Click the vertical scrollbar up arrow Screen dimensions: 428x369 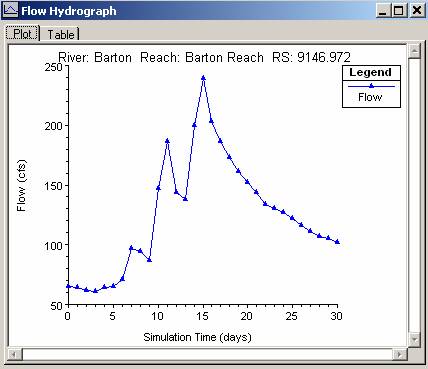pos(414,51)
